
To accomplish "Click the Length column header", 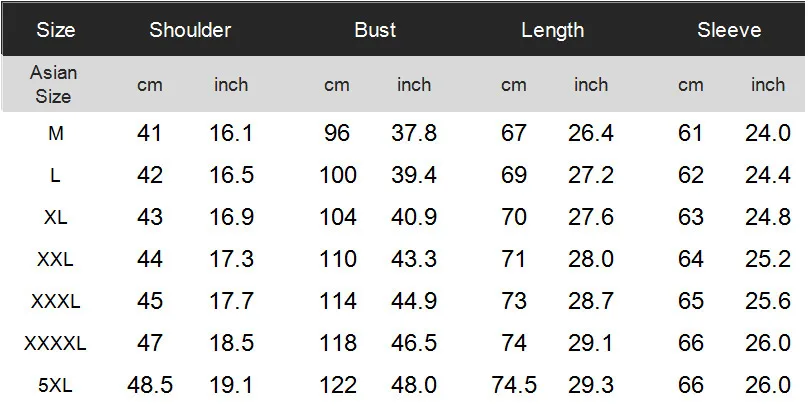I will [552, 30].
